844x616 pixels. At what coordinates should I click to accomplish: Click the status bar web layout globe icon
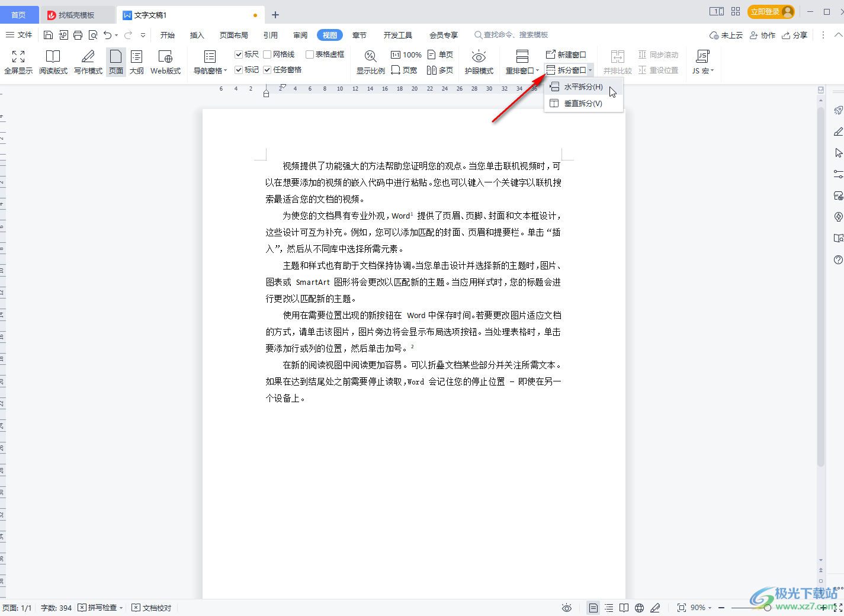(640, 608)
